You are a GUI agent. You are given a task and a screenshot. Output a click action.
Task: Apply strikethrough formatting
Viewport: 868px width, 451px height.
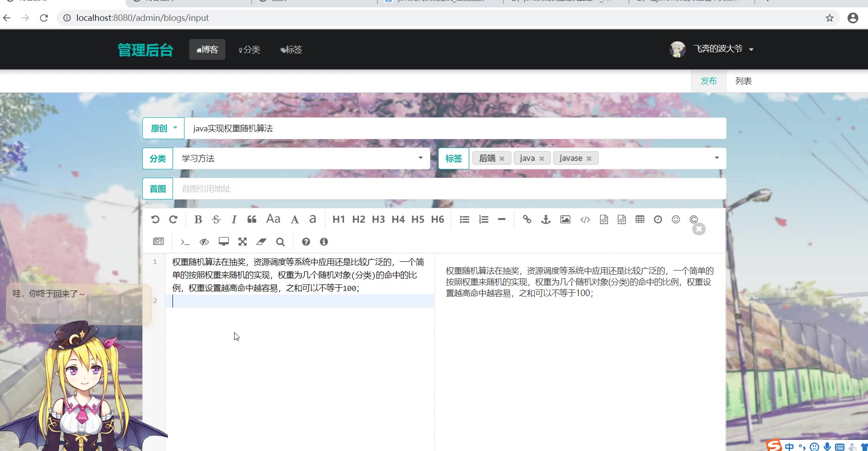coord(216,219)
